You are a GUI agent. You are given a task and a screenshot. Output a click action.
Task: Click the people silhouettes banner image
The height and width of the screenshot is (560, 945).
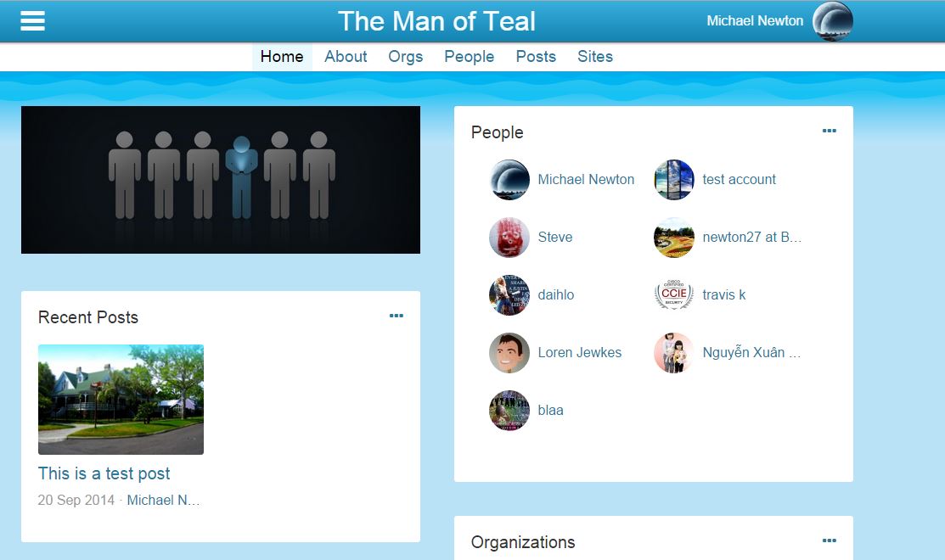pos(221,180)
